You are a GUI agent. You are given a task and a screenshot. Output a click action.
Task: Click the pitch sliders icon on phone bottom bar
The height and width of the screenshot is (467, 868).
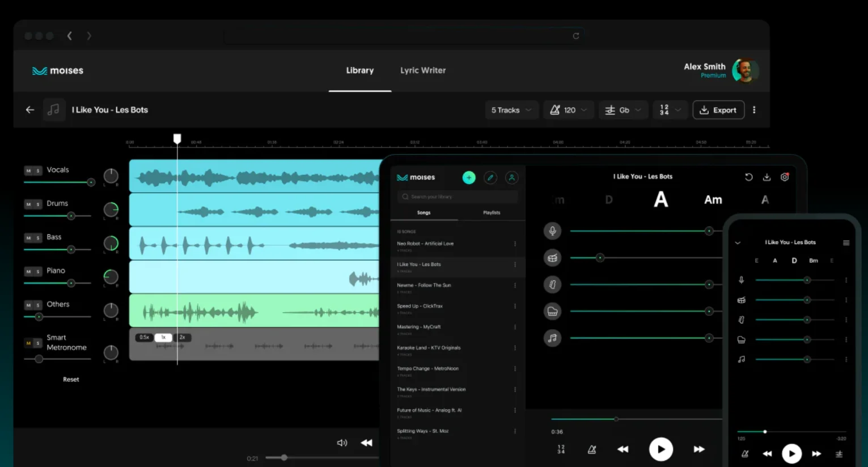(x=839, y=454)
